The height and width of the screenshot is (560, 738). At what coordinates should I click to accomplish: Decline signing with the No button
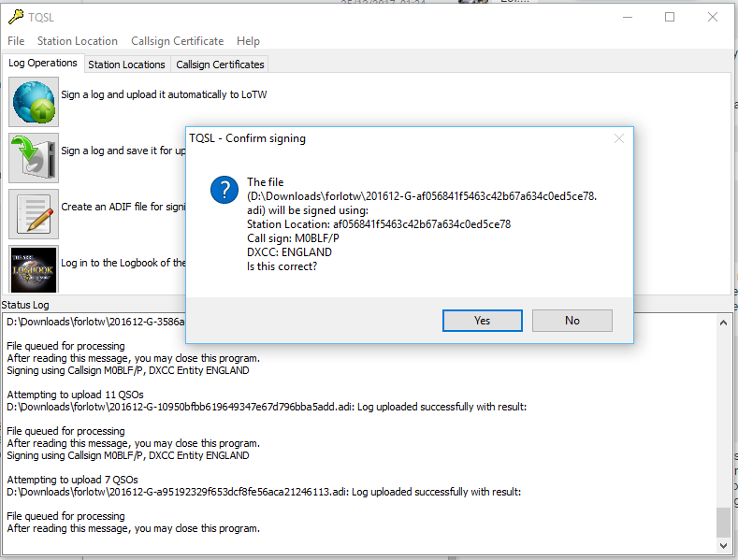click(572, 321)
